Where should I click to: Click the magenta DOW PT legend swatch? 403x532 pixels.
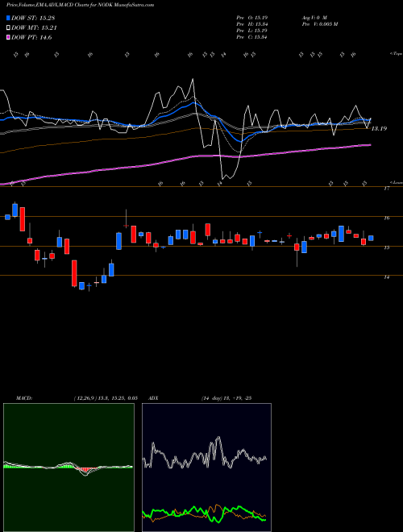(x=9, y=37)
